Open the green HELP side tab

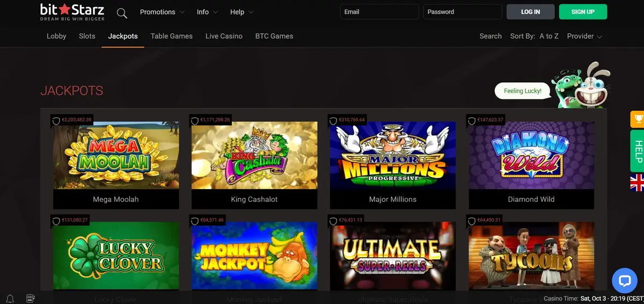click(638, 151)
